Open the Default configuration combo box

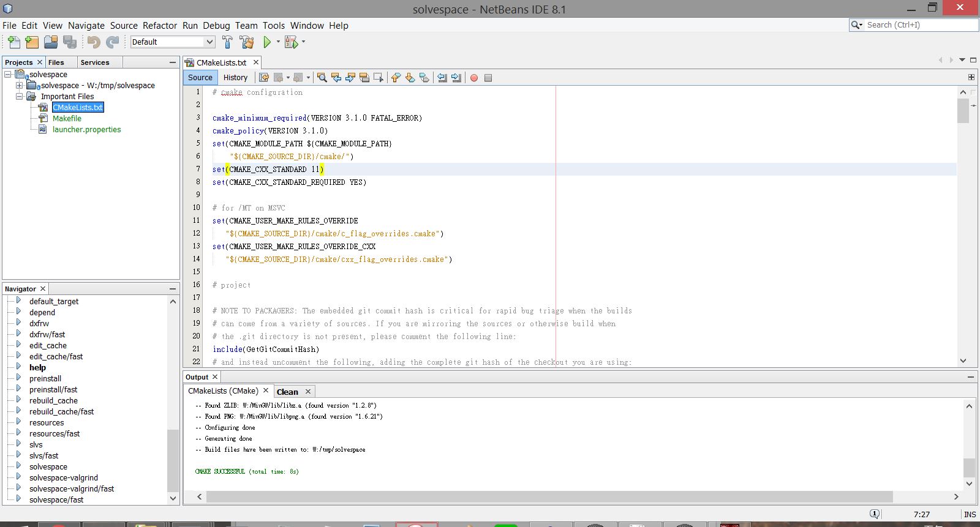coord(172,42)
